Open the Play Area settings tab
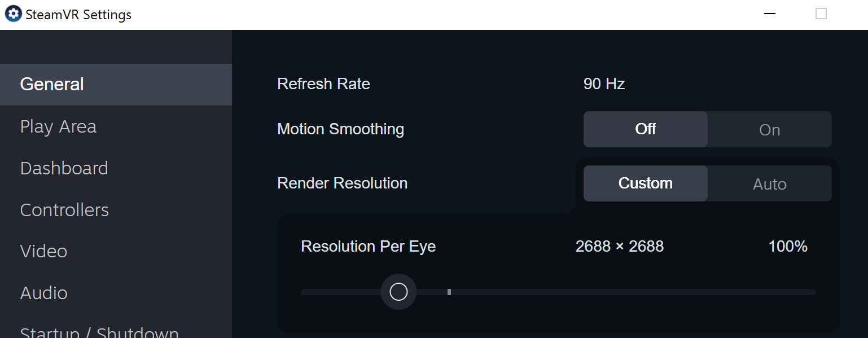Viewport: 868px width, 338px height. pos(58,126)
